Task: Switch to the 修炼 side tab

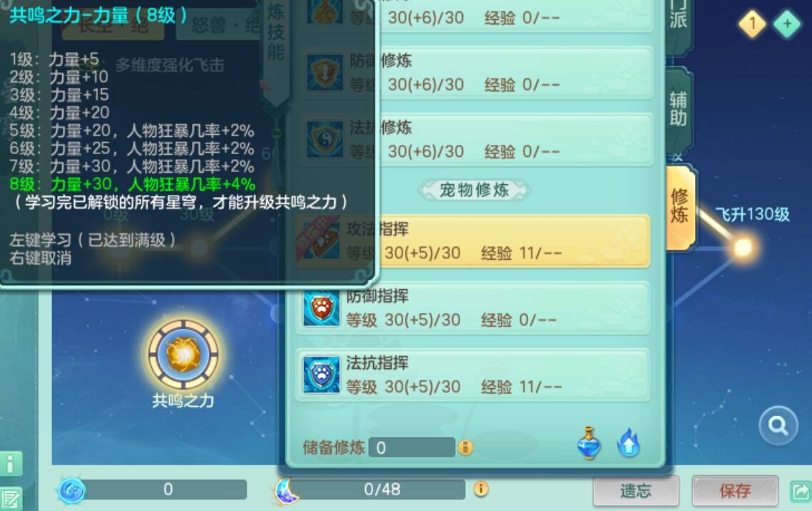Action: click(679, 207)
